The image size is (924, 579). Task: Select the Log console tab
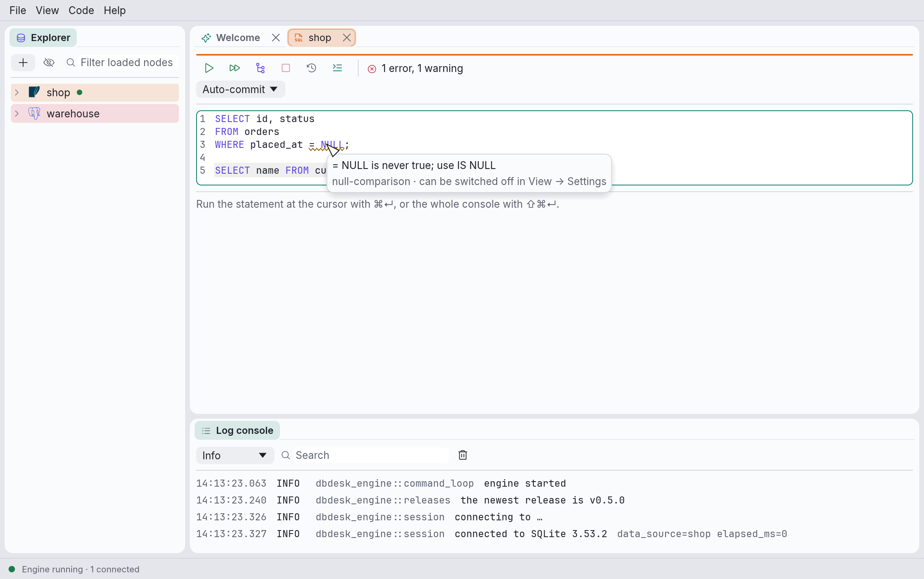pyautogui.click(x=237, y=430)
